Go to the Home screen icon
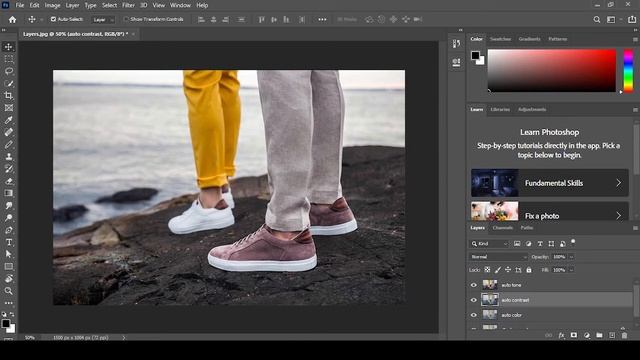This screenshot has height=360, width=640. 12,19
